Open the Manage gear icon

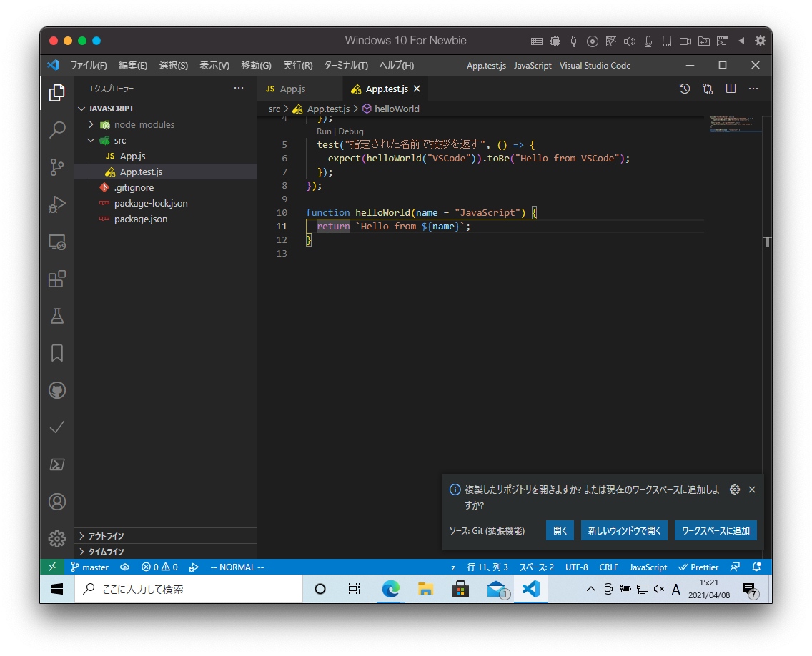point(57,538)
